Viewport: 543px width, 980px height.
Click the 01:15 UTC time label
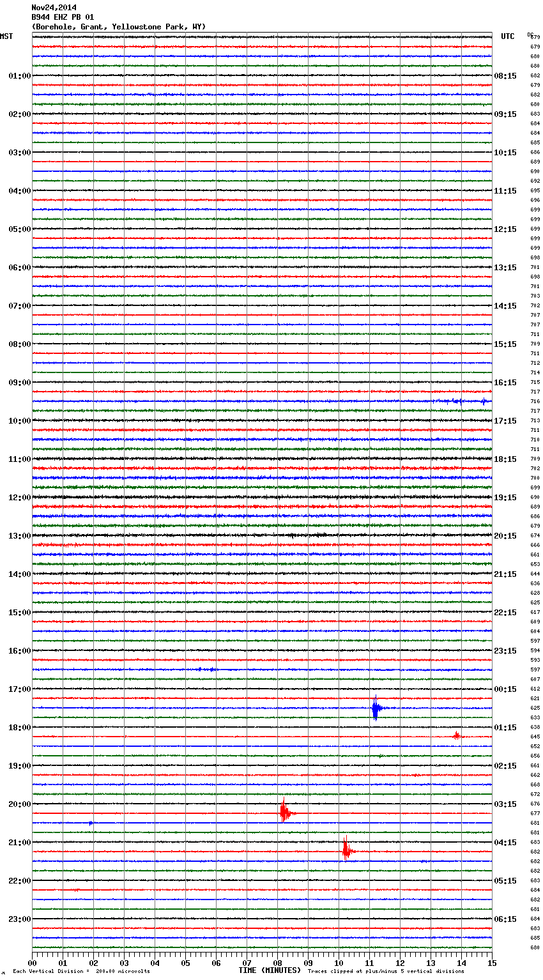(505, 728)
